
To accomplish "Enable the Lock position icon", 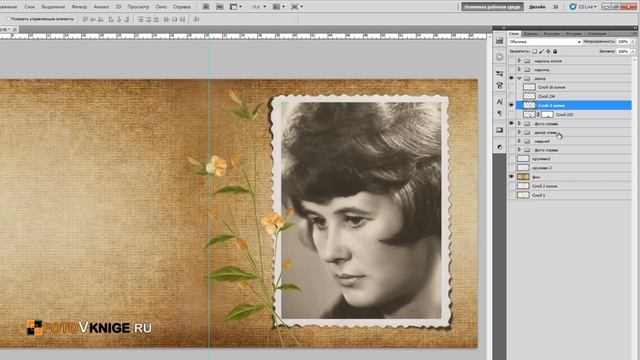I will pos(548,51).
